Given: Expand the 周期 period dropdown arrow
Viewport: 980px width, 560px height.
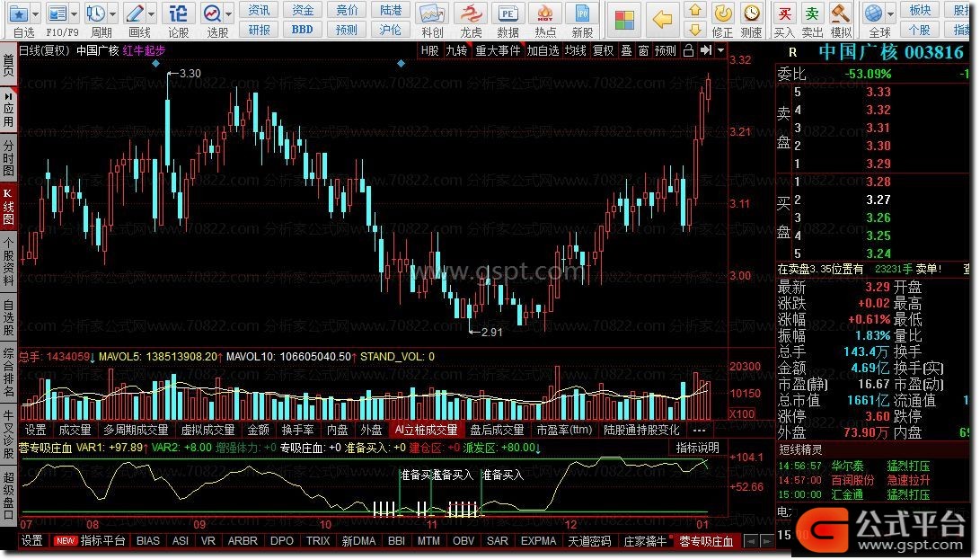Looking at the screenshot, I should [112, 13].
